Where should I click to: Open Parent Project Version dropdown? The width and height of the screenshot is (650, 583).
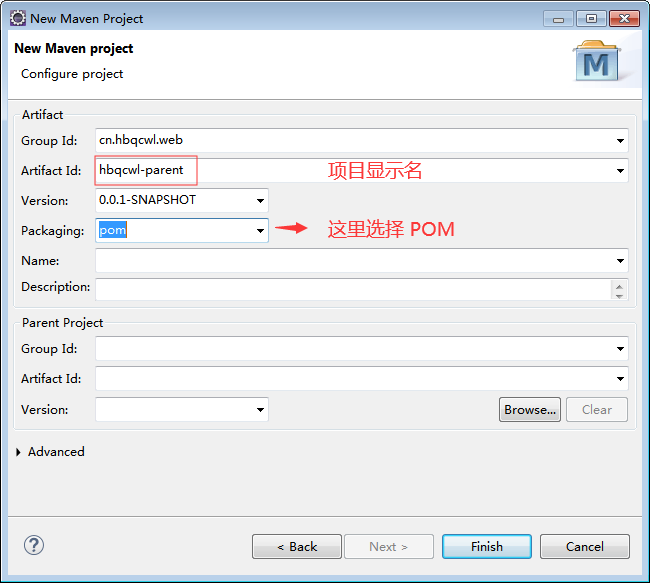click(260, 410)
